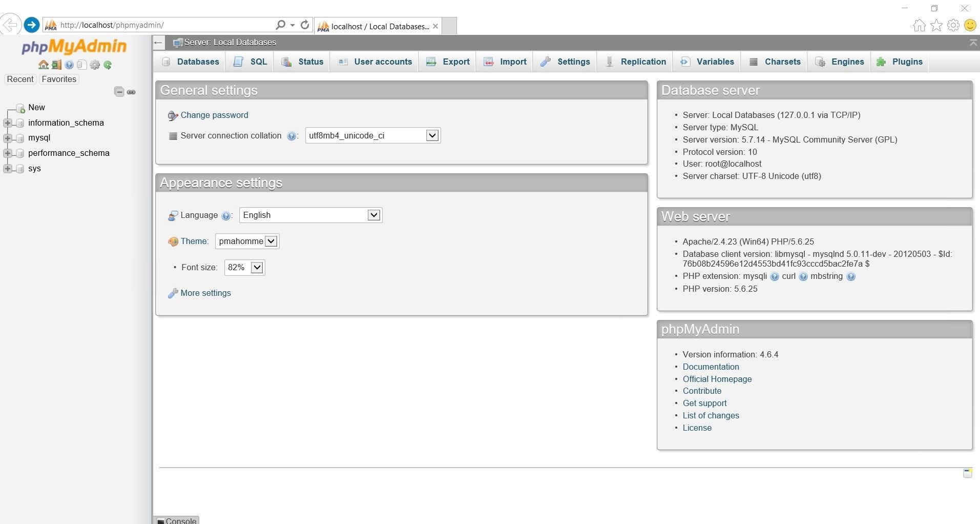Click help icon next to curl extension
The height and width of the screenshot is (524, 980).
(803, 277)
